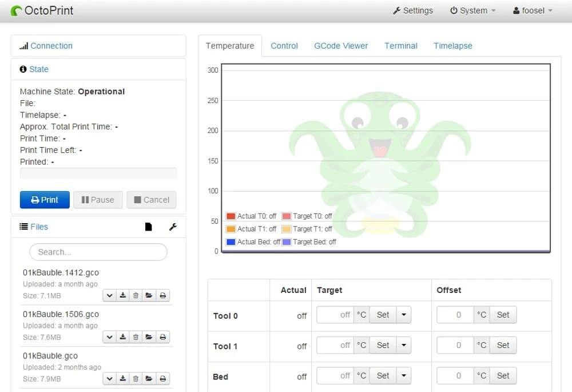This screenshot has height=392, width=572.
Task: Open the GCode Viewer tab
Action: tap(341, 46)
